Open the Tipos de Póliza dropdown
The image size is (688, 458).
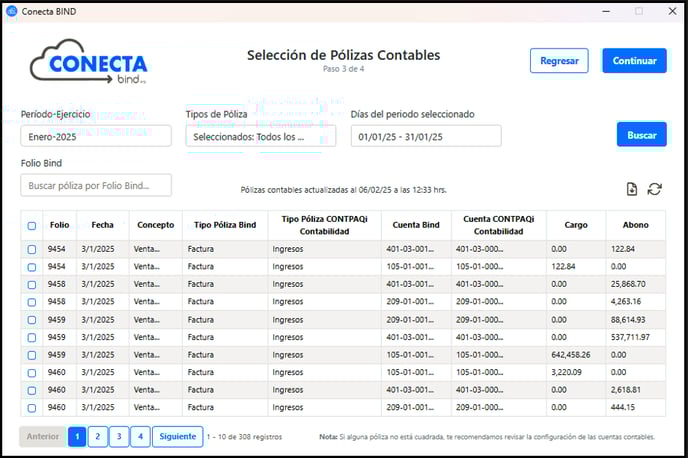[261, 136]
